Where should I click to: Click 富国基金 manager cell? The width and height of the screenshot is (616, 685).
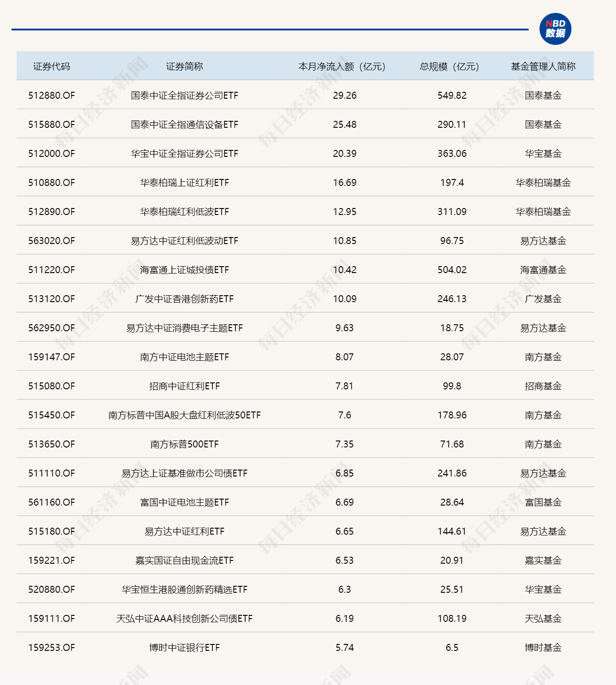[543, 502]
